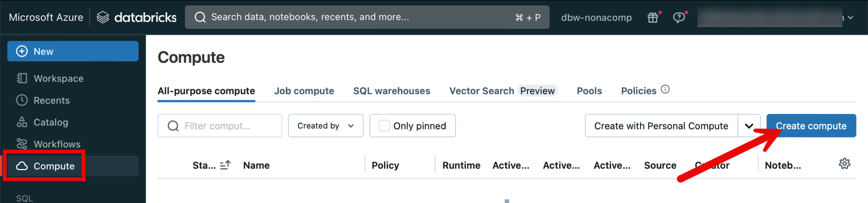Open the help chat bubble icon

679,17
